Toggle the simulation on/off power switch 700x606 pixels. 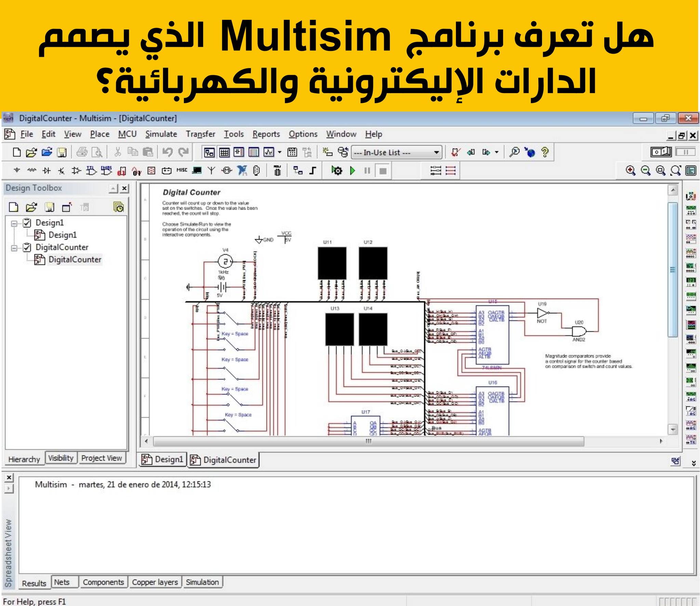click(661, 152)
